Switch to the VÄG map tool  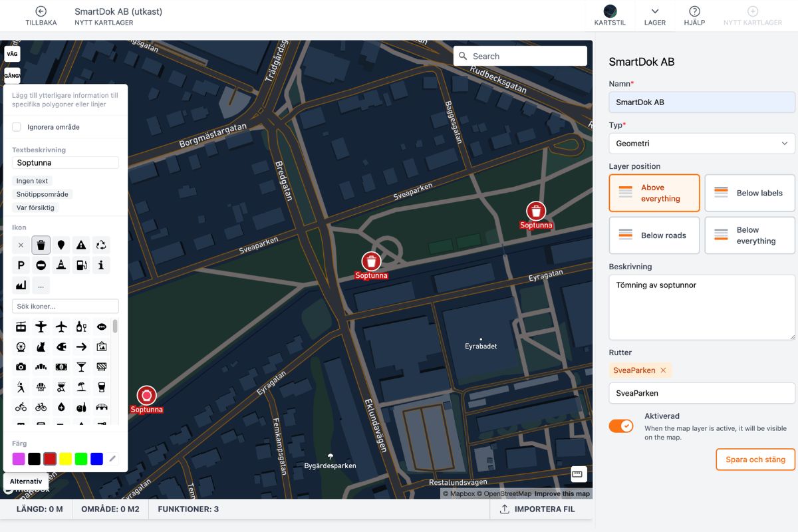point(13,54)
